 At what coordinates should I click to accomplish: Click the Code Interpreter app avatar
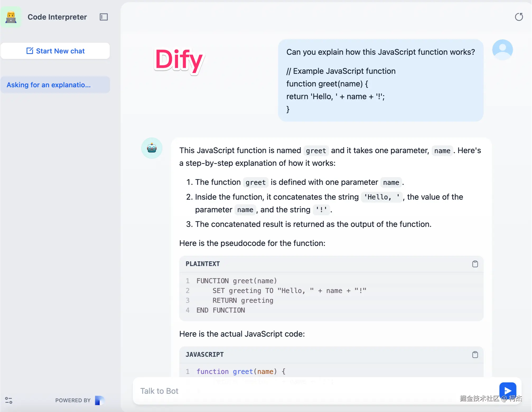pyautogui.click(x=11, y=17)
